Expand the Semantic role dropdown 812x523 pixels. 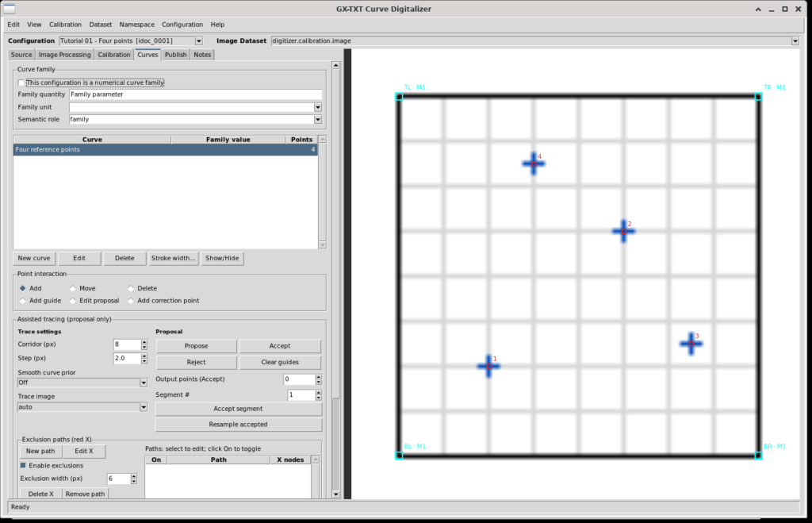pyautogui.click(x=318, y=120)
